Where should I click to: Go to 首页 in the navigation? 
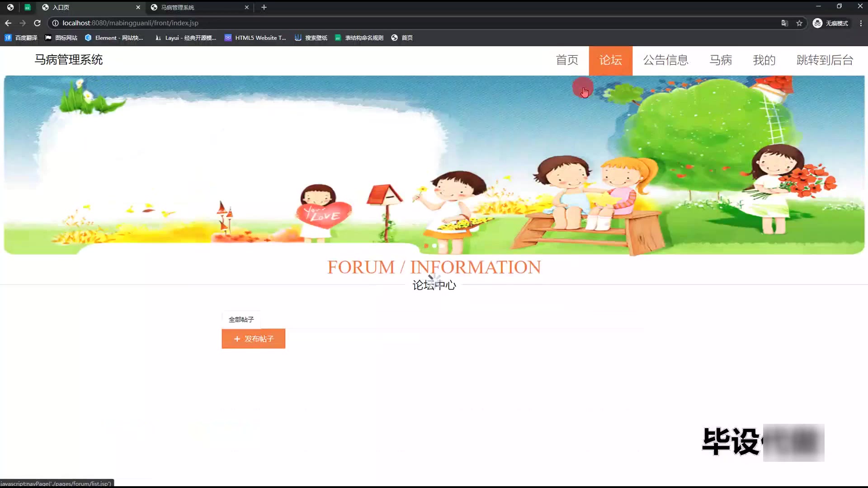coord(567,60)
